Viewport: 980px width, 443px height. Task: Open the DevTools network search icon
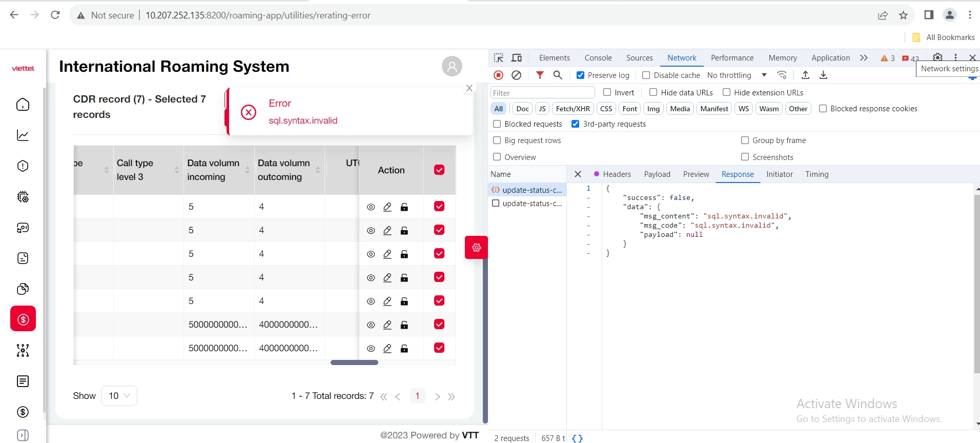pos(558,75)
